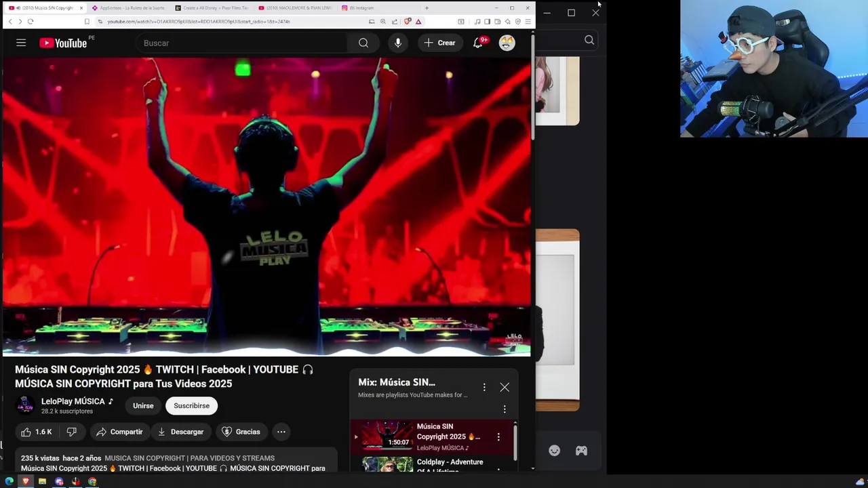Image resolution: width=868 pixels, height=488 pixels.
Task: Click the Brave Shields lion icon
Action: tap(408, 22)
